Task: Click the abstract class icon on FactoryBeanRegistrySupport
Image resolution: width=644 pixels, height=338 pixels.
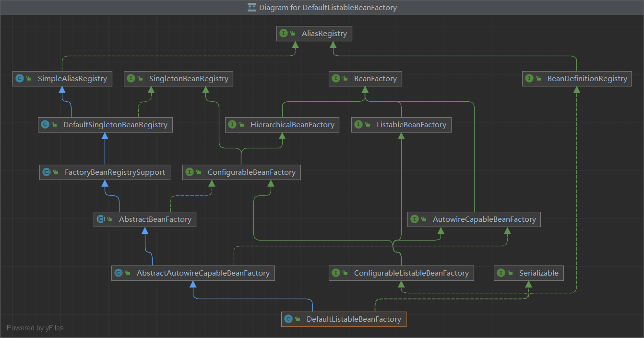Action: click(47, 172)
